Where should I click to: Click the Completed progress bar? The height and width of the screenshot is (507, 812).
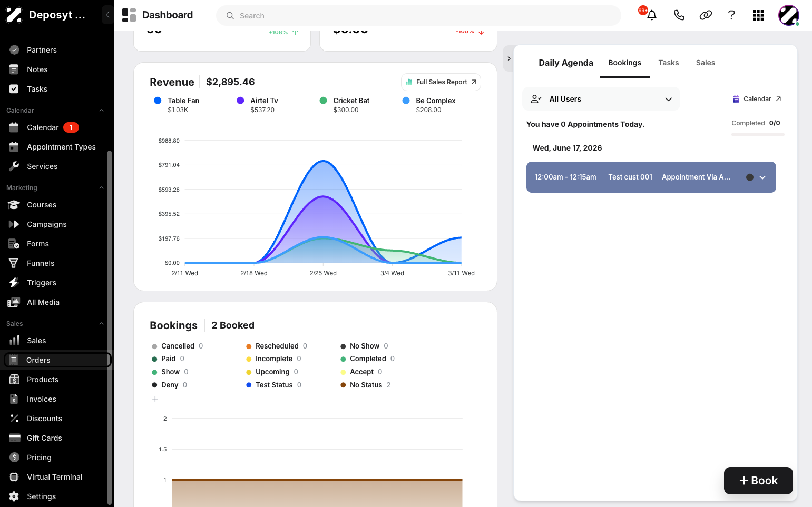tap(758, 135)
